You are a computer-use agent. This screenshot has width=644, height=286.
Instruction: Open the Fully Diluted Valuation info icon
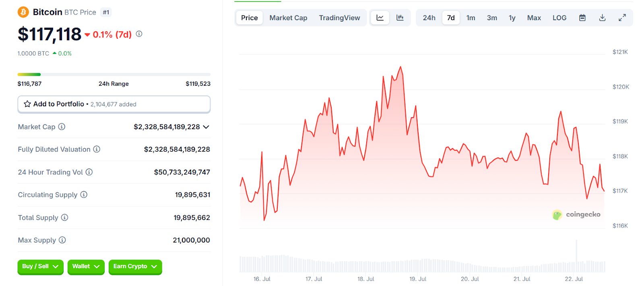(x=97, y=149)
